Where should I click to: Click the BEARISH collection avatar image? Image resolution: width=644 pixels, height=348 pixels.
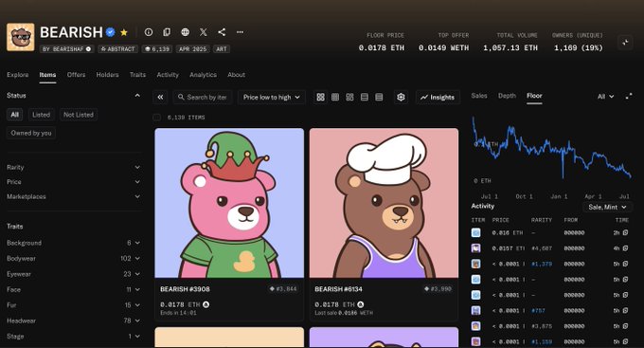pos(21,37)
